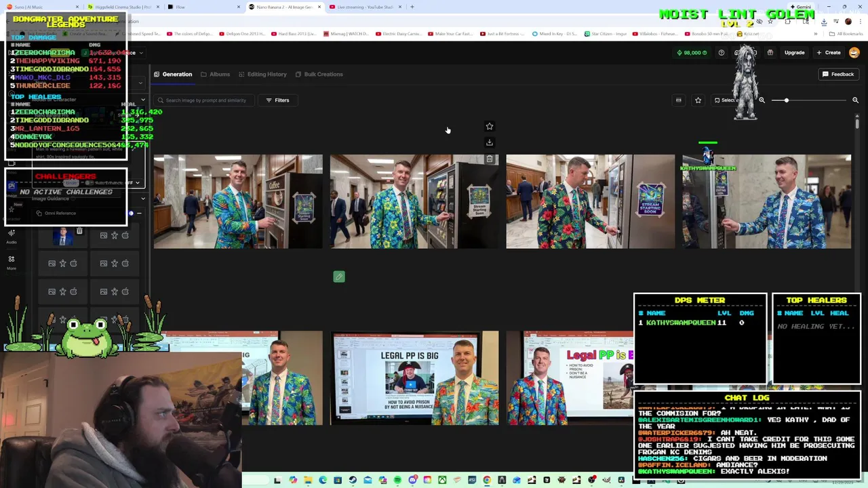Click the Chrome icon in the Windows taskbar
The height and width of the screenshot is (488, 868).
(487, 481)
